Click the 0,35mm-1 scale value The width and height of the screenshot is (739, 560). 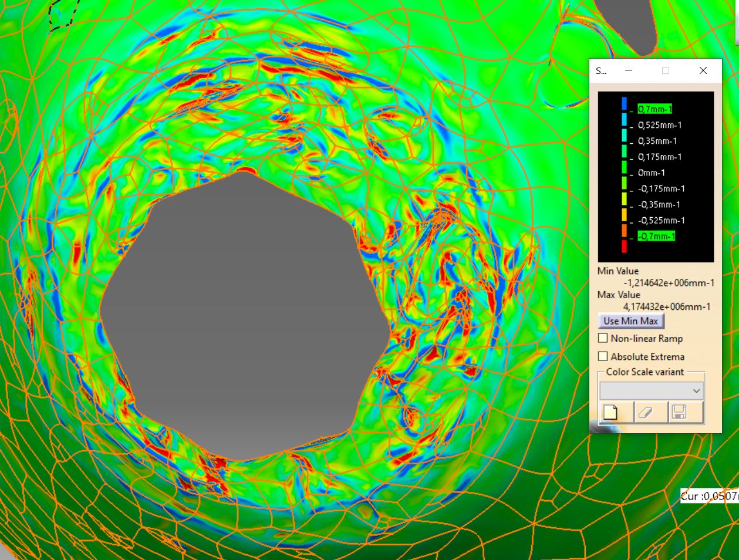[x=657, y=141]
